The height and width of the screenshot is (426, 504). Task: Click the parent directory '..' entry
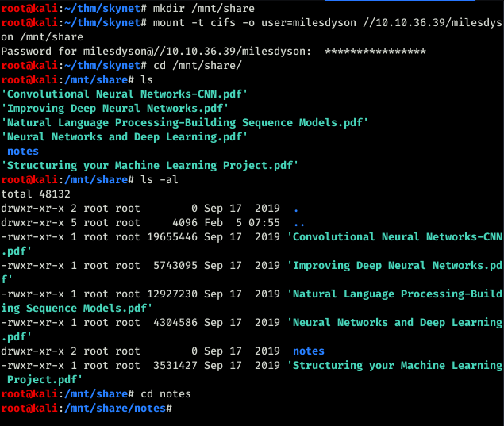pyautogui.click(x=299, y=223)
